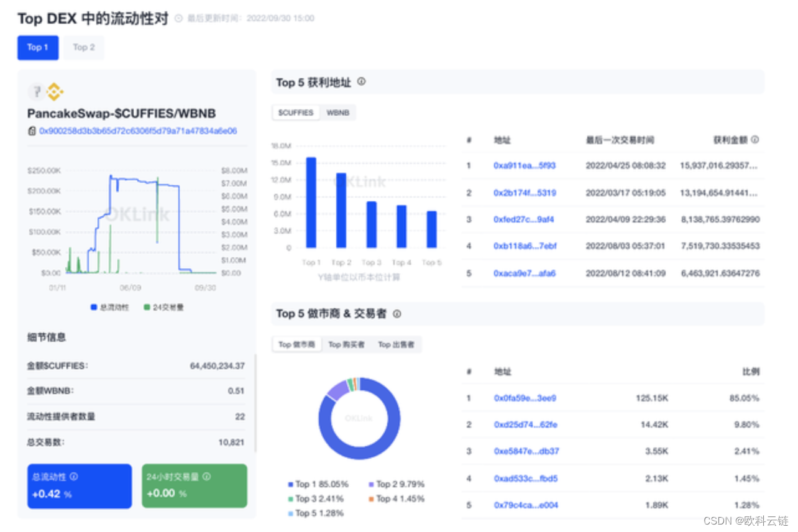Click the 最后一次交易时间 column header
This screenshot has width=798, height=532.
620,140
